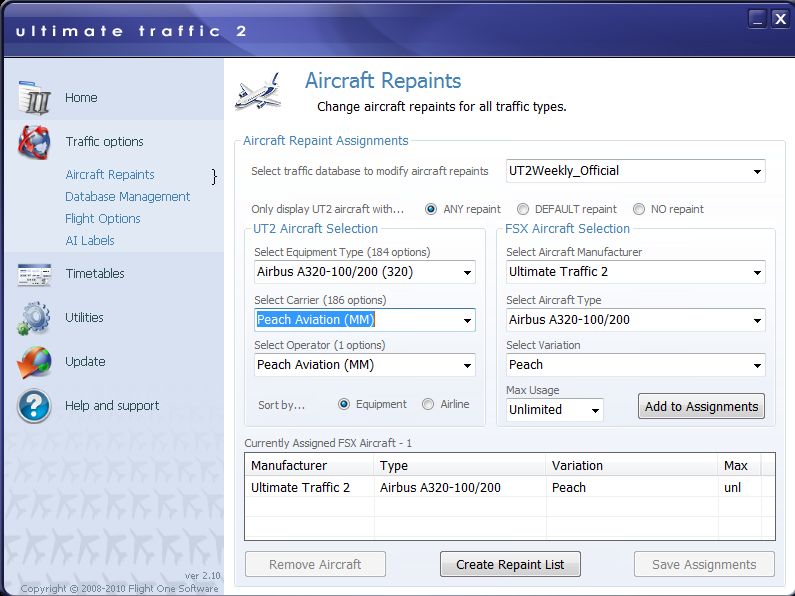795x596 pixels.
Task: Select the ANY repaint radio button
Action: (x=431, y=209)
